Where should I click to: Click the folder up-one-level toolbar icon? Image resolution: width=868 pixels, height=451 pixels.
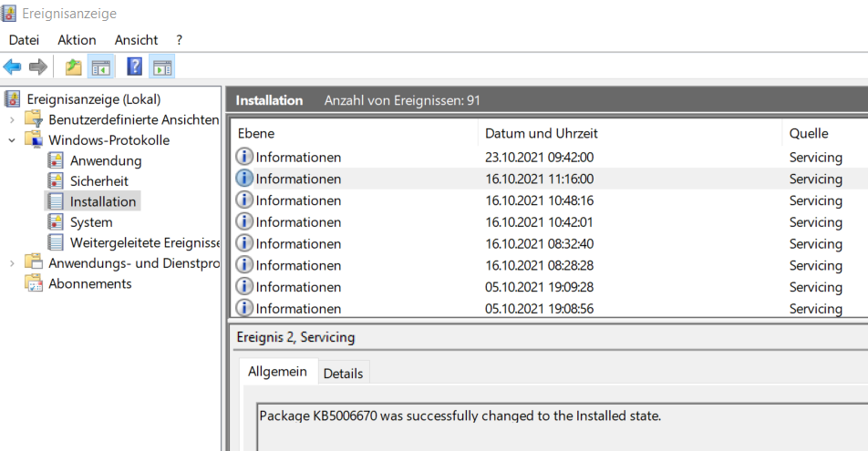74,67
